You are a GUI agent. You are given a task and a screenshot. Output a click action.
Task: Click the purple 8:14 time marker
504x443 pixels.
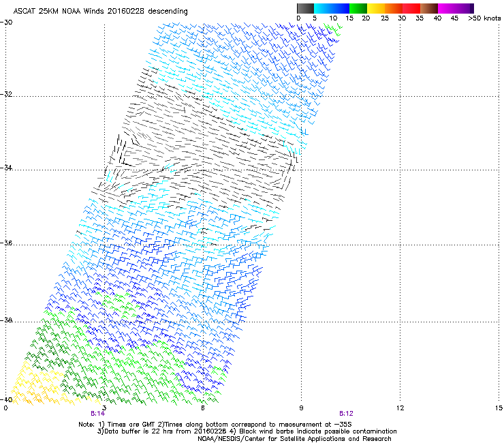[97, 414]
